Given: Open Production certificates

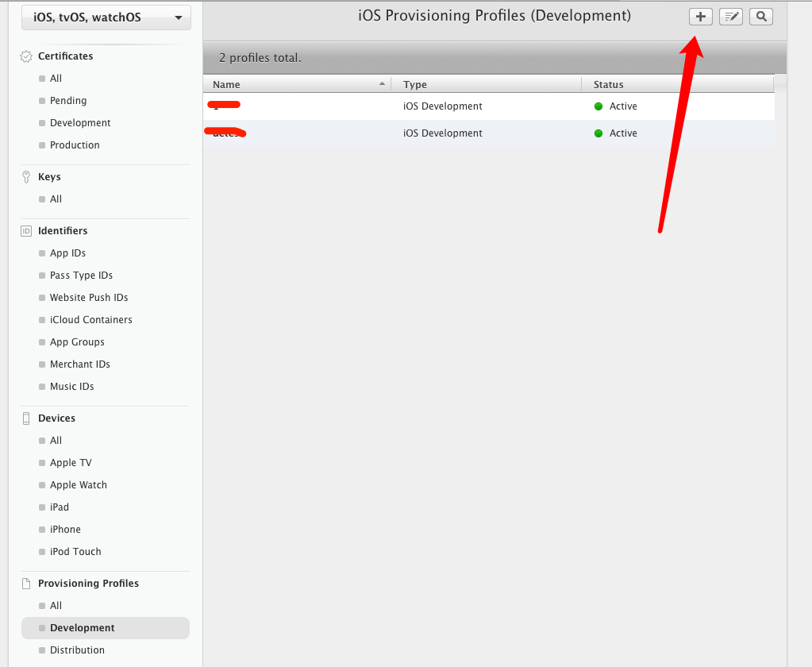Looking at the screenshot, I should pyautogui.click(x=75, y=145).
